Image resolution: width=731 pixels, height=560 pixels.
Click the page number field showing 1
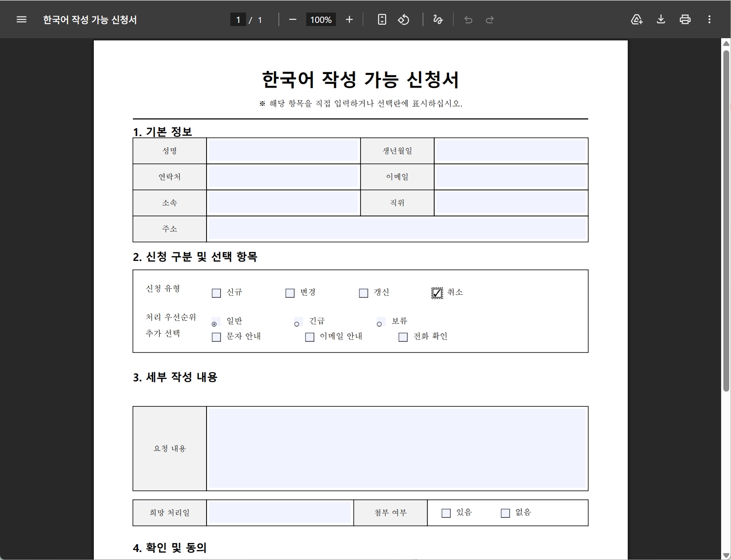pos(238,20)
